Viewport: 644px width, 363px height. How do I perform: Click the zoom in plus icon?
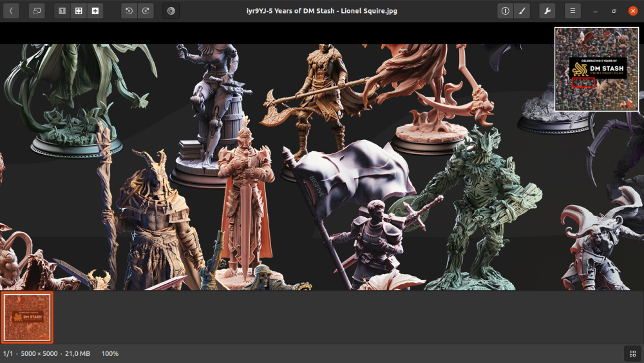click(95, 11)
